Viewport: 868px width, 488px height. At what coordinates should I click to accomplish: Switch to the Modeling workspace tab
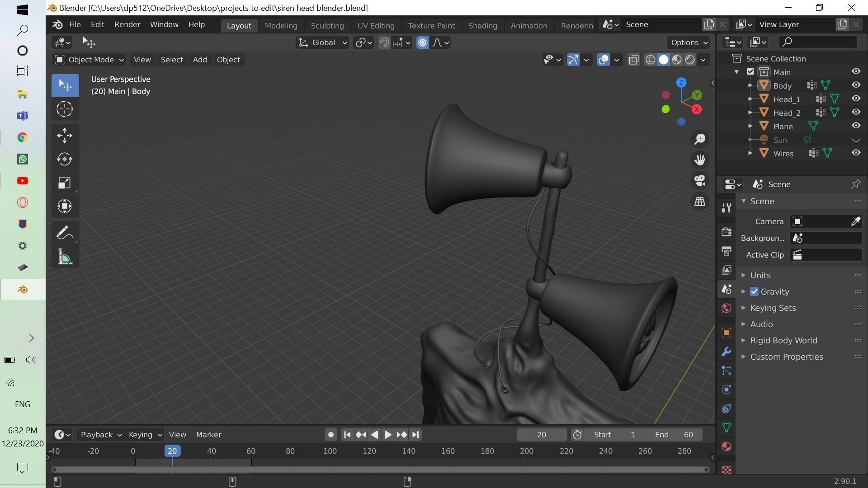(x=281, y=26)
